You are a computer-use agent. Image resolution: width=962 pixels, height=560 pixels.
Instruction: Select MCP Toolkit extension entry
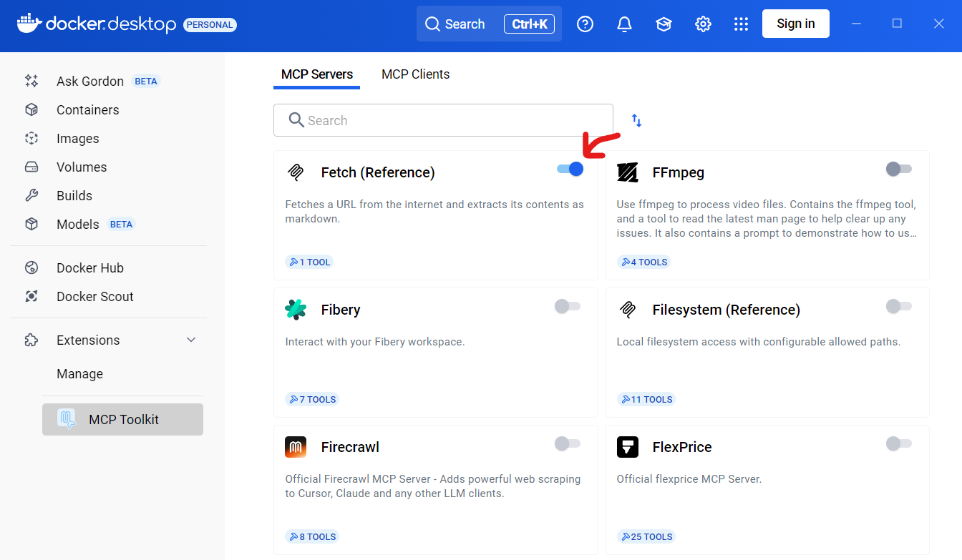[x=122, y=419]
